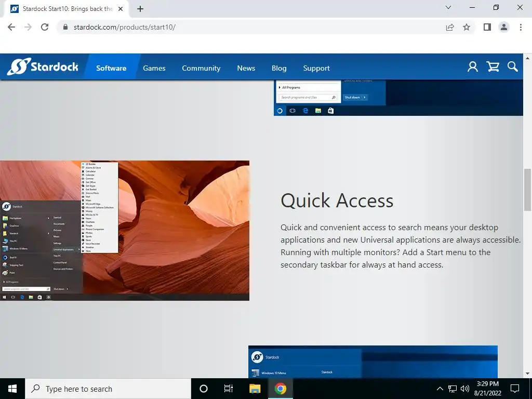Click the Stardock logo in header
Screen dimensions: 532x399
pyautogui.click(x=43, y=66)
